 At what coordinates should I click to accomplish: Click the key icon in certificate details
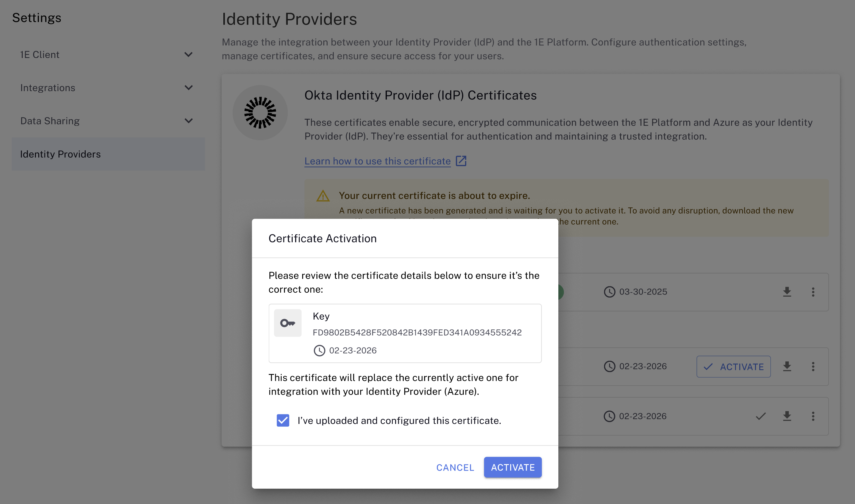287,323
